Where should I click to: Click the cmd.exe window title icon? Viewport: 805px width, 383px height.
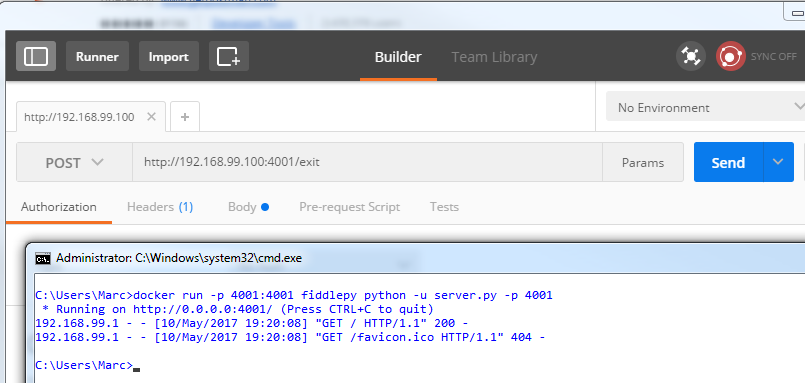(43, 258)
